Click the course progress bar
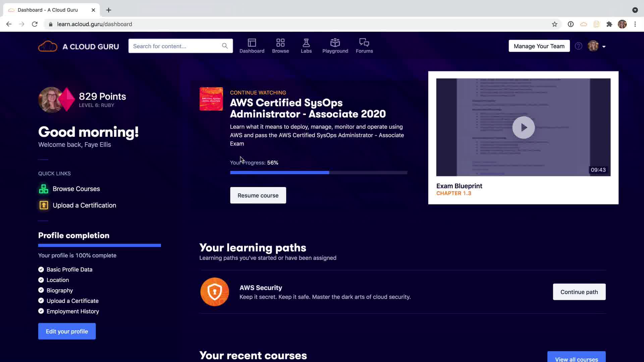The image size is (644, 362). [318, 173]
